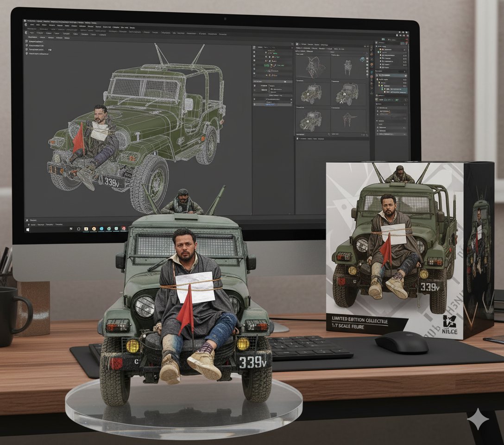Open the top-right standing figure thumbnail
The image size is (504, 445).
click(x=348, y=68)
